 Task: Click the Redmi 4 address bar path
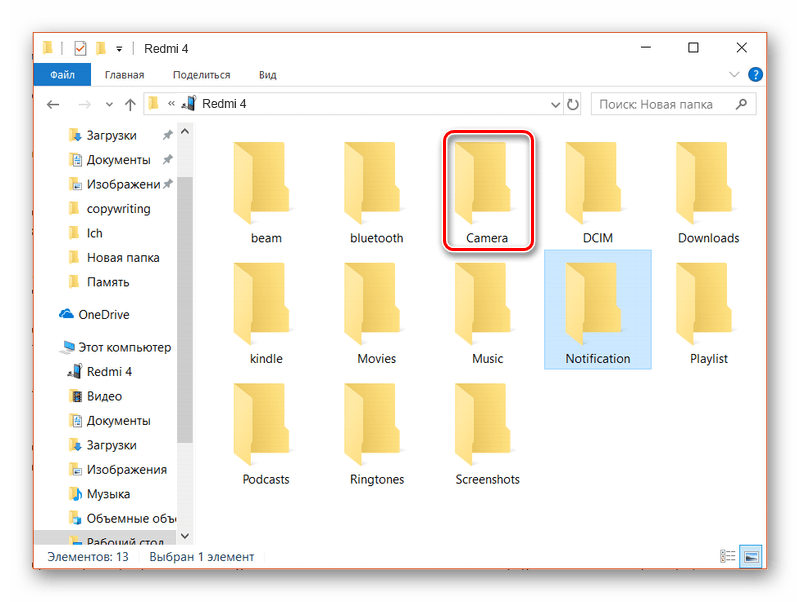pos(224,104)
